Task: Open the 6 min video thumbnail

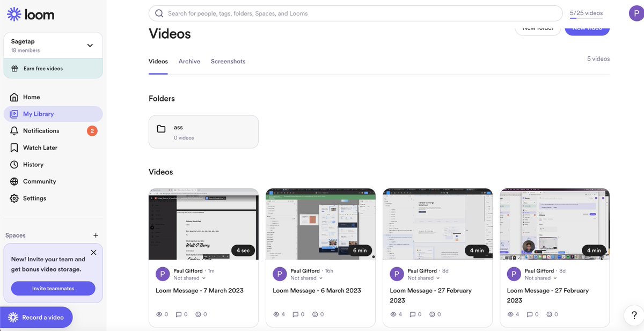Action: pyautogui.click(x=320, y=224)
